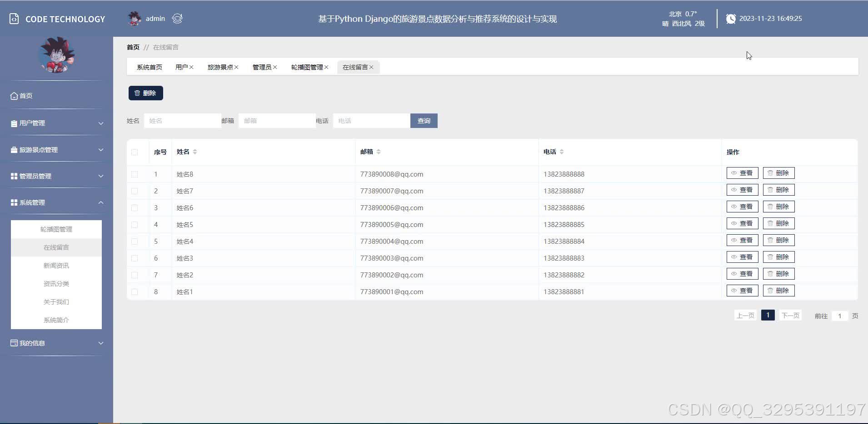Expand the 用户管理 sidebar menu
This screenshot has height=424, width=868.
(x=57, y=123)
